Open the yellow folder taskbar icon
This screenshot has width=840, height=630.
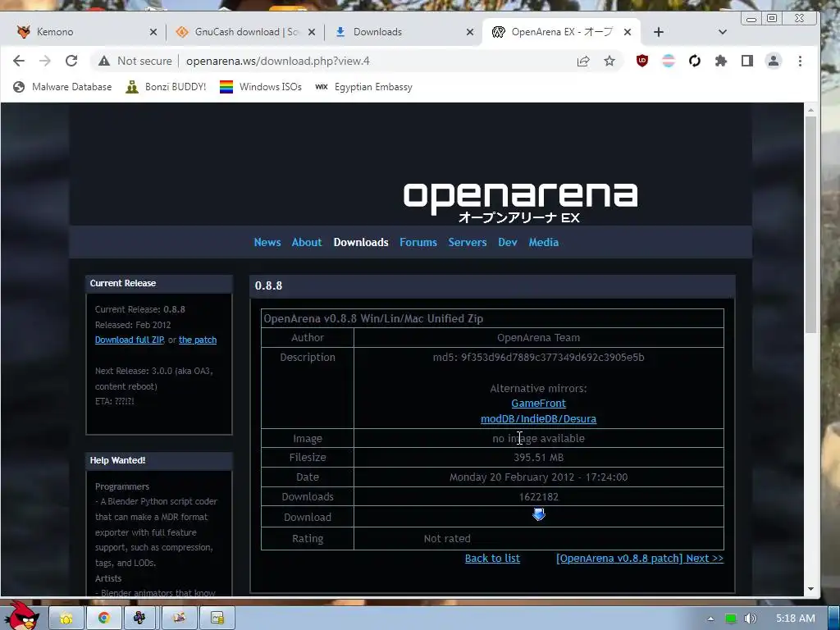tap(66, 619)
